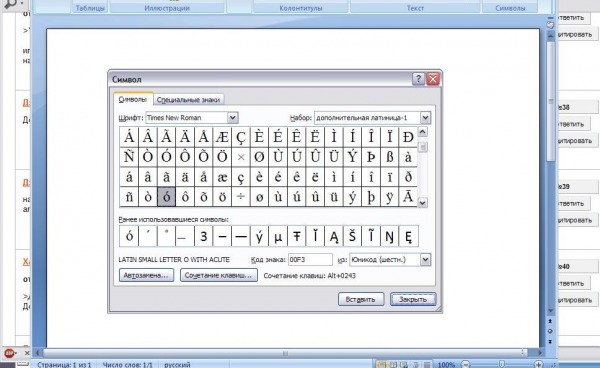Choose the multiplication × symbol
Viewport: 600px width, 368px height.
pos(241,157)
